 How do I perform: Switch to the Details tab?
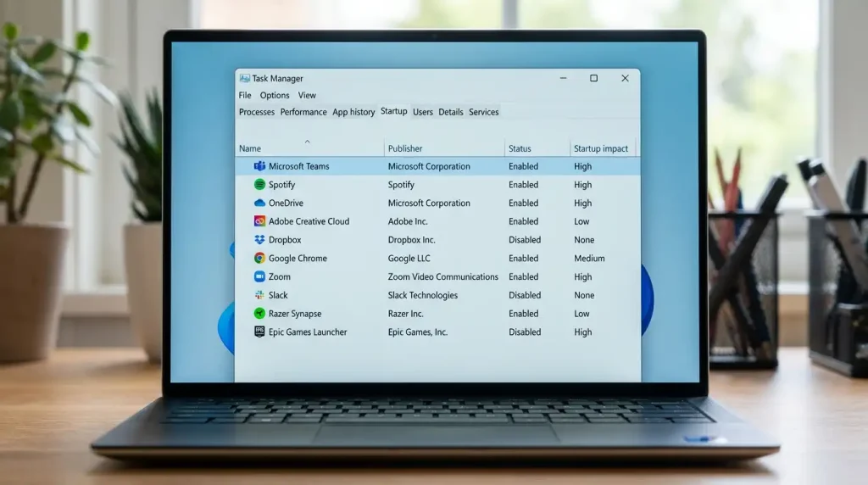451,112
